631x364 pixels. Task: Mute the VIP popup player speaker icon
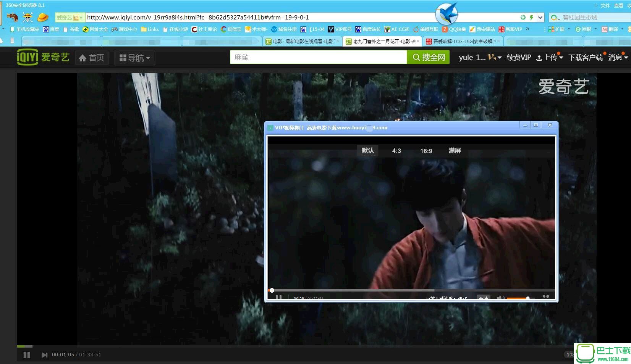pyautogui.click(x=500, y=298)
